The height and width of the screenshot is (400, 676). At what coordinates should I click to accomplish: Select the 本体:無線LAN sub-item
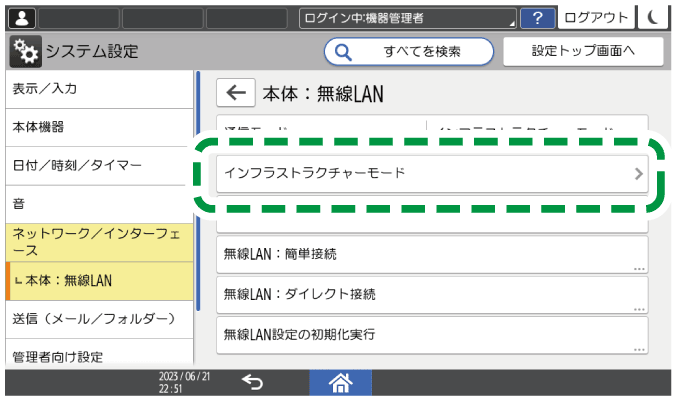pyautogui.click(x=99, y=281)
